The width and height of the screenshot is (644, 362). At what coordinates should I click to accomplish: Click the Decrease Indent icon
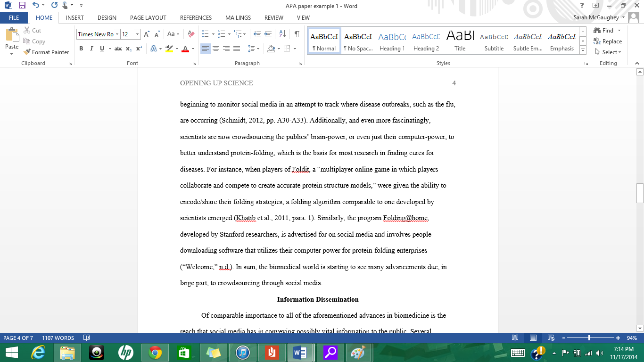[257, 34]
